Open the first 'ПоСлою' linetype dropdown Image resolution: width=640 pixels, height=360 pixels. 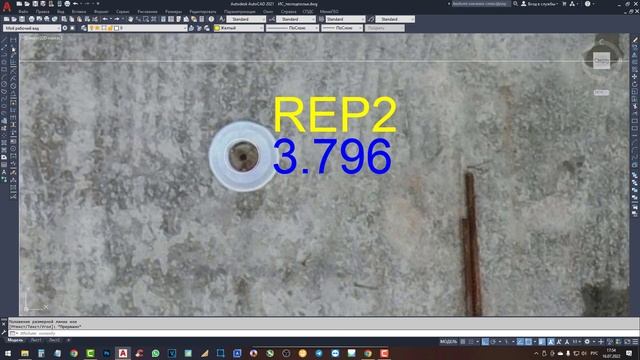(x=292, y=28)
